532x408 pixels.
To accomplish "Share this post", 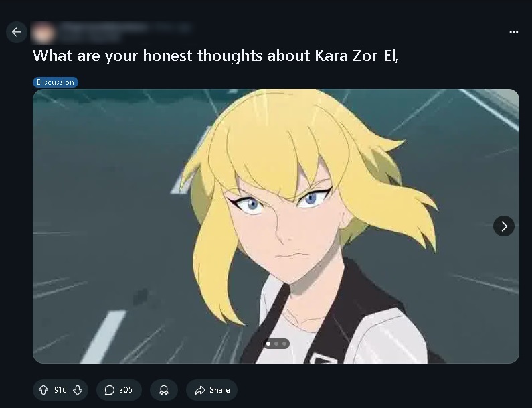I will 211,390.
